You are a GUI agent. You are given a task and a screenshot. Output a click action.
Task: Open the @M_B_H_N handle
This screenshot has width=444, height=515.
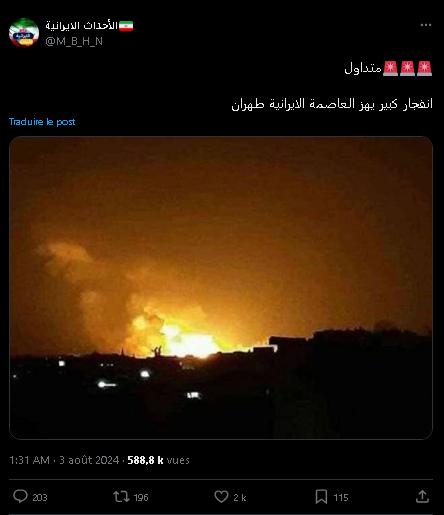click(74, 41)
